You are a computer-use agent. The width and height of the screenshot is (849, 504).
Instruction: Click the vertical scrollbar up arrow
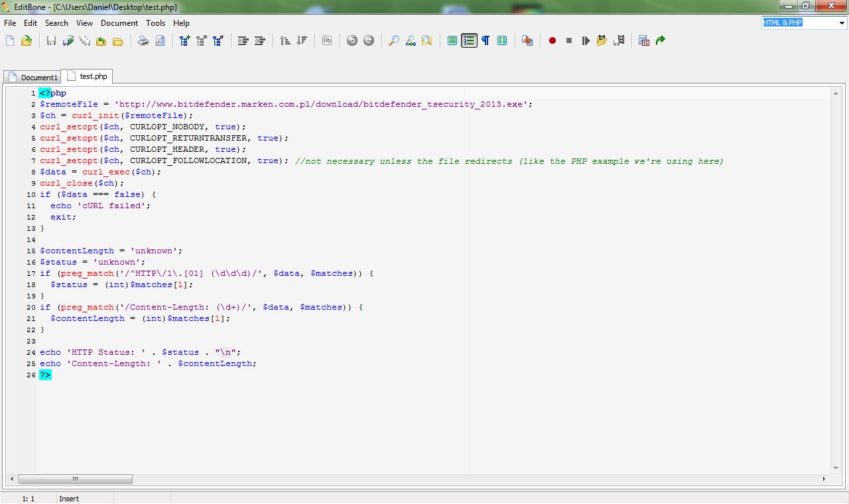click(x=835, y=93)
